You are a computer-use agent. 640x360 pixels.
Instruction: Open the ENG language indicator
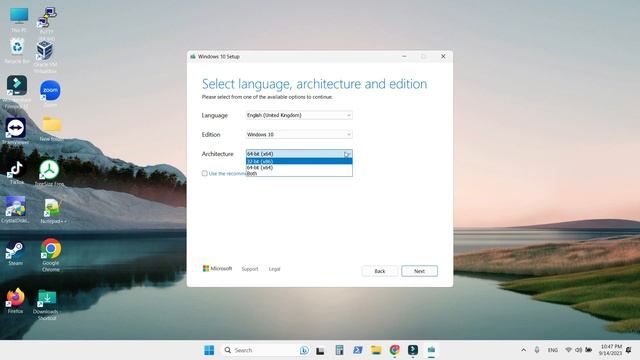click(x=553, y=350)
